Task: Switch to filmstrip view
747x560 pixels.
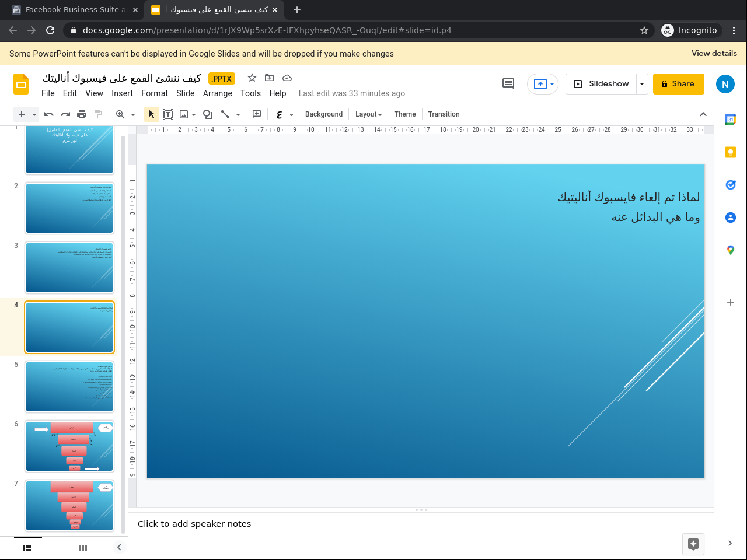Action: tap(27, 548)
